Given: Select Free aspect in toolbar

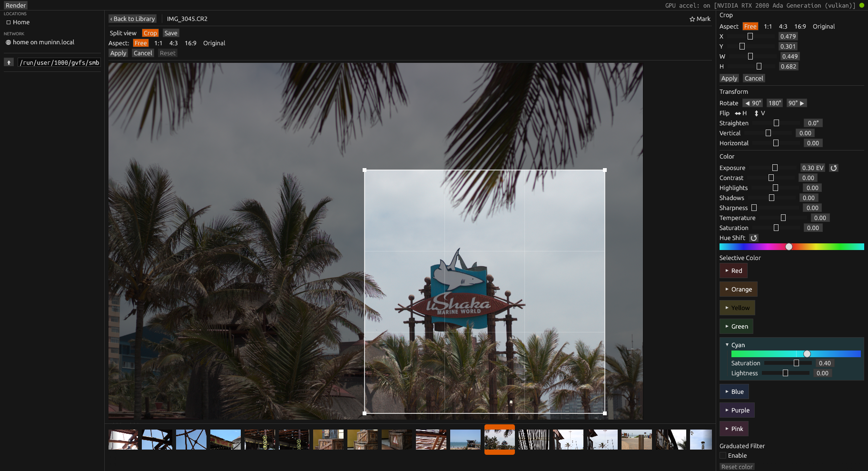Looking at the screenshot, I should click(x=141, y=43).
